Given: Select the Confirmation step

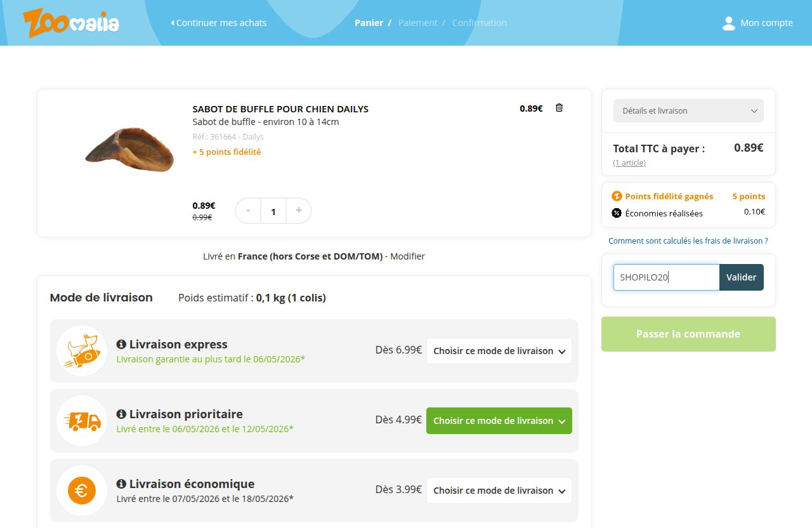Looking at the screenshot, I should point(479,23).
